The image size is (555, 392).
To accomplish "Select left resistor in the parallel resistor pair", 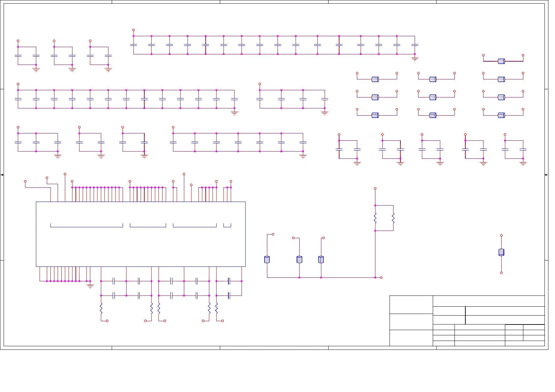I will (375, 218).
